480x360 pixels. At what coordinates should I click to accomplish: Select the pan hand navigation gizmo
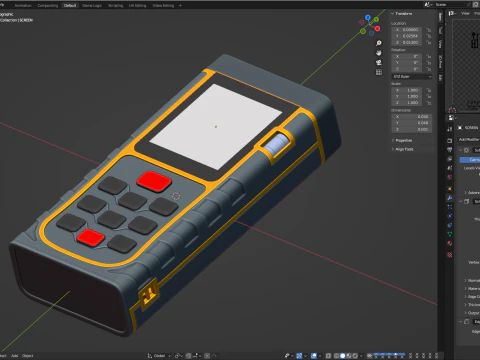[379, 53]
